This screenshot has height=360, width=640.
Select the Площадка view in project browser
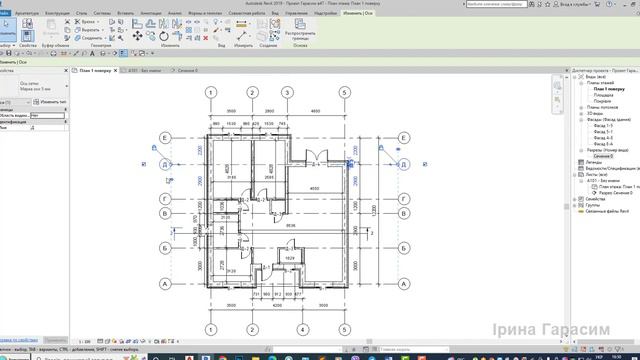click(x=603, y=95)
